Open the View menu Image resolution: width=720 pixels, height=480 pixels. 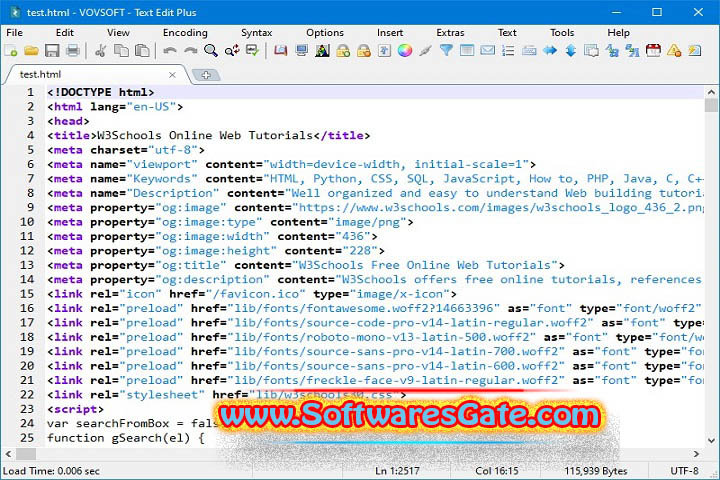pos(118,33)
